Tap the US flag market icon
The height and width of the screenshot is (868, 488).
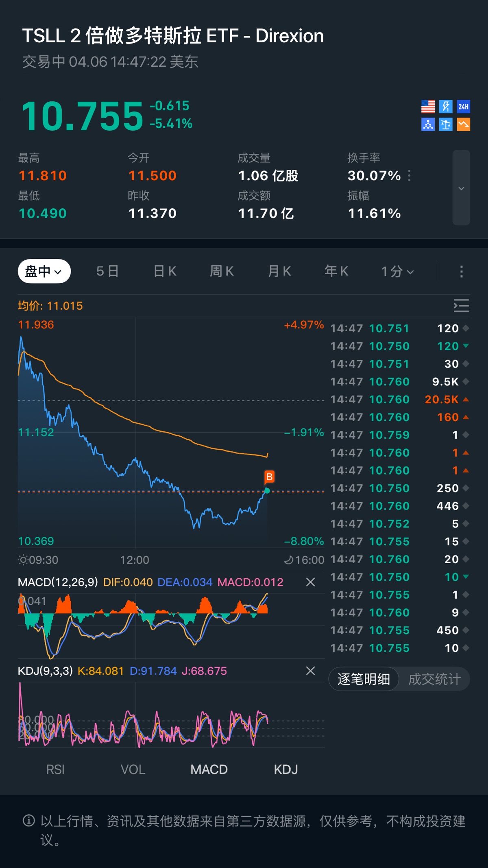pos(428,107)
